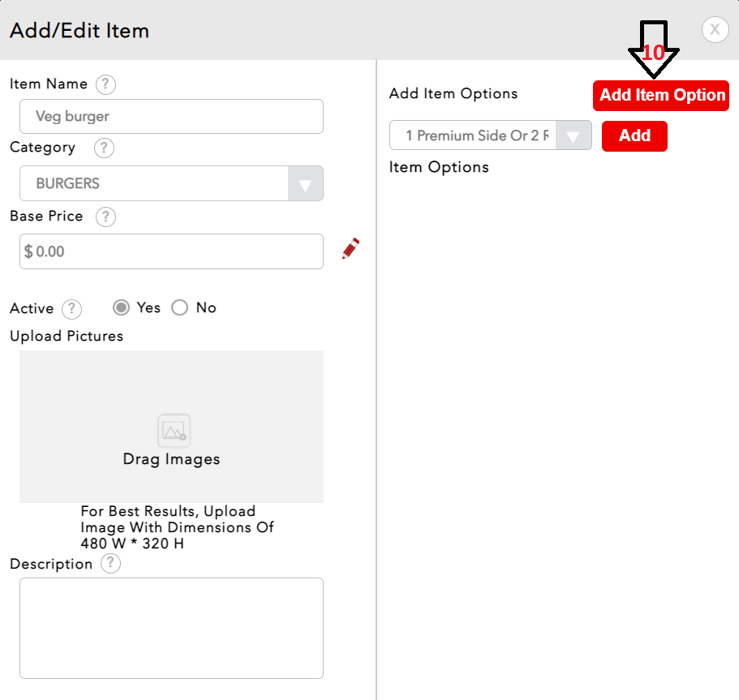Click the help icon beside Item Name
Viewport: 739px width, 700px height.
[x=105, y=84]
